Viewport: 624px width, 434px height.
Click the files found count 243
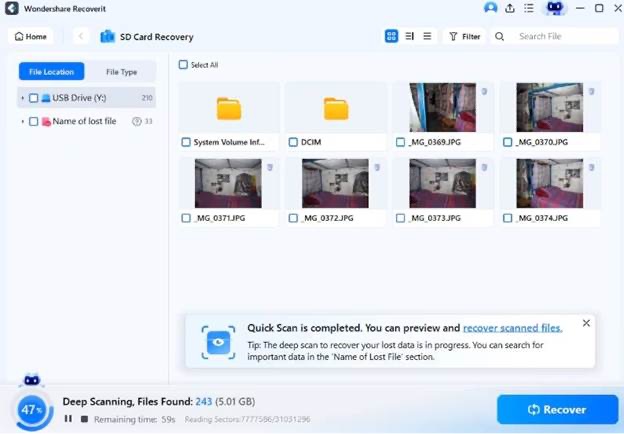[x=203, y=401]
